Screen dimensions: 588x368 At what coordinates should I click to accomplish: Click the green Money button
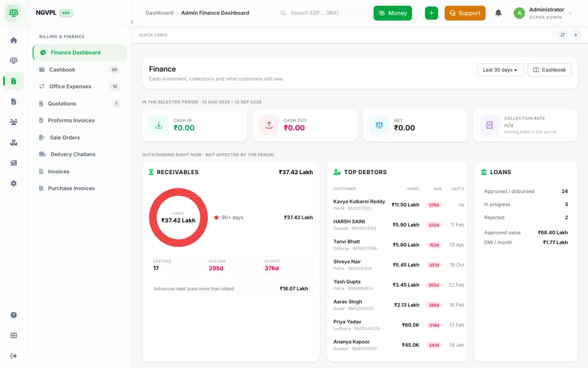pyautogui.click(x=392, y=13)
